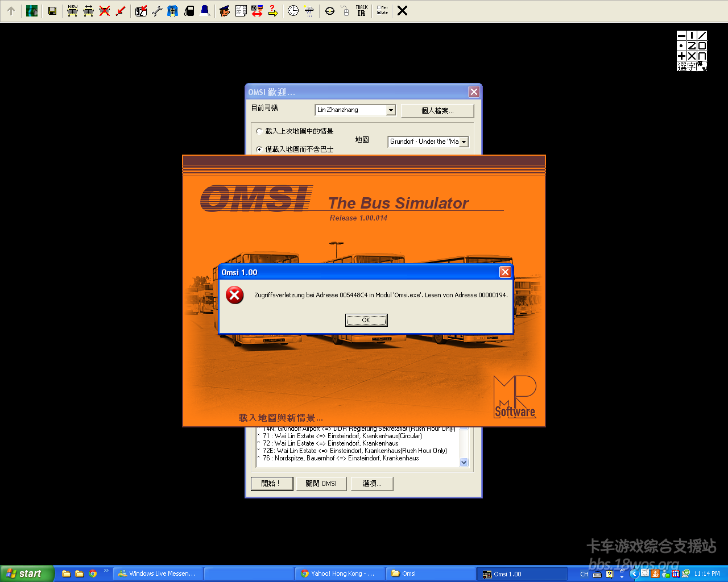Click the wrench repair icon

(157, 11)
